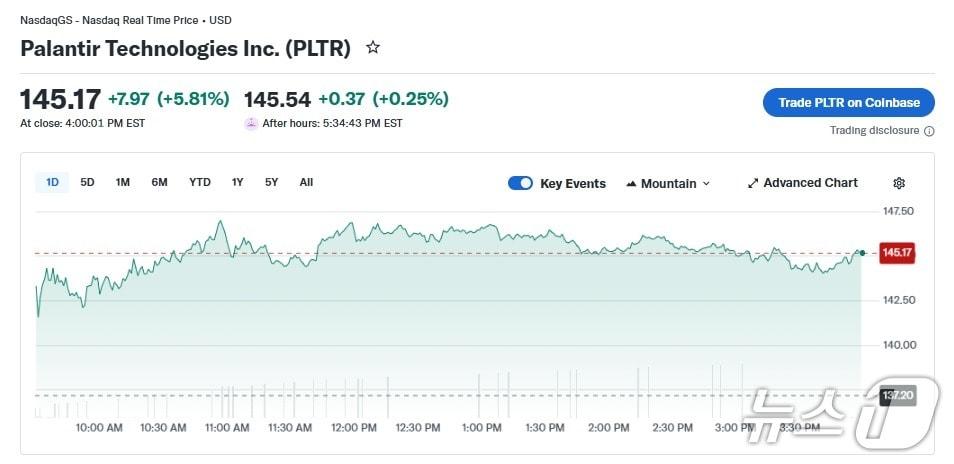954x464 pixels.
Task: Toggle the Key Events switch
Action: 520,183
